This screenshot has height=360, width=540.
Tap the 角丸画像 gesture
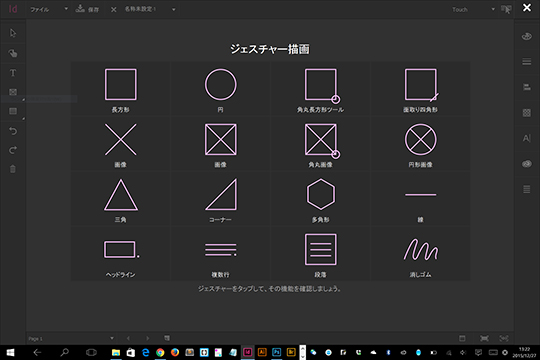[321, 144]
